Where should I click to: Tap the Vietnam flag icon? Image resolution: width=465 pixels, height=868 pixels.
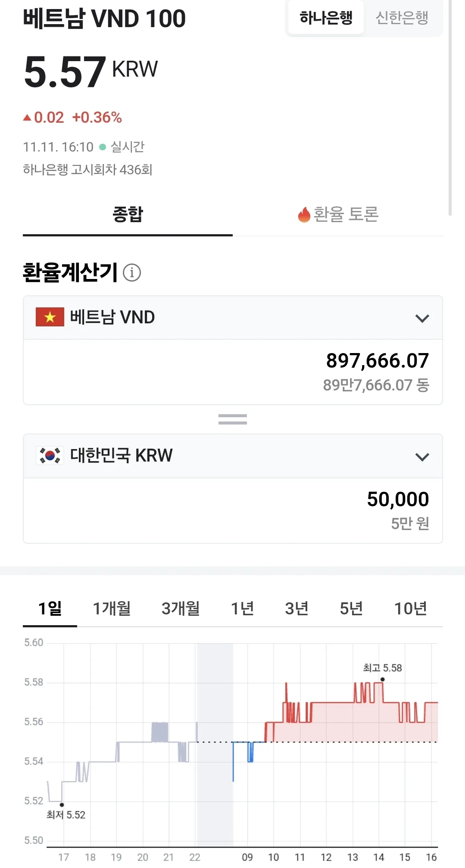pyautogui.click(x=50, y=317)
